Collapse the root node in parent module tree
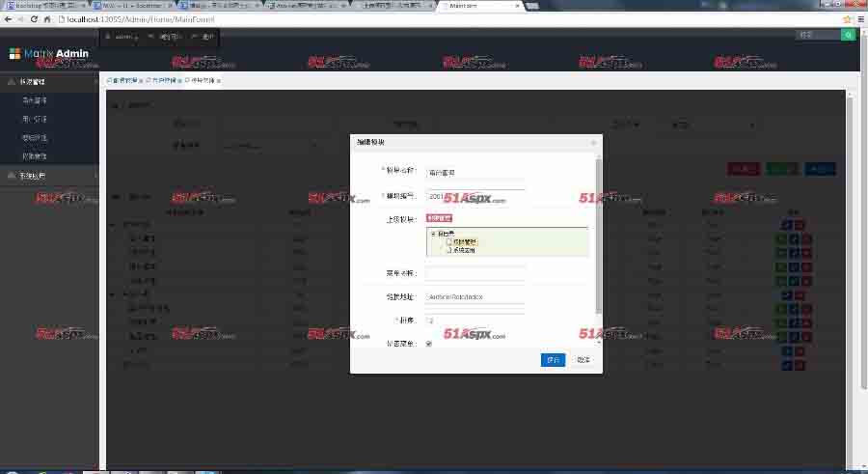The height and width of the screenshot is (474, 868). pos(433,234)
